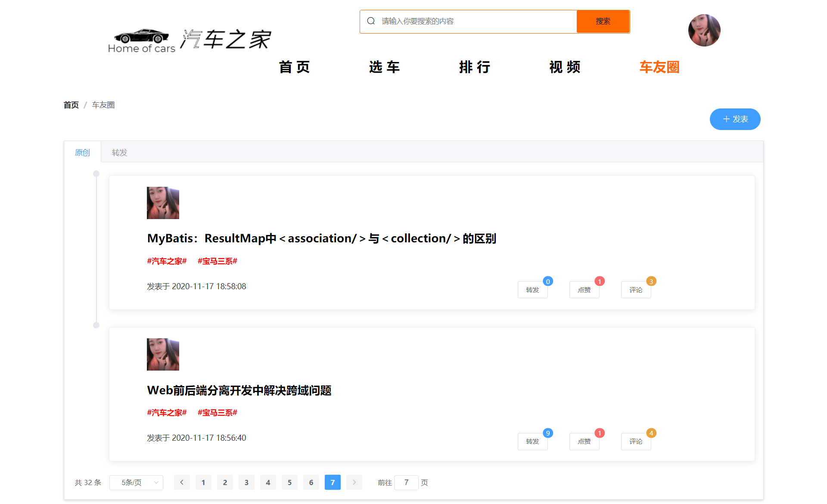Click the user avatar in top right corner
Viewport: 827px width, 504px height.
tap(704, 30)
